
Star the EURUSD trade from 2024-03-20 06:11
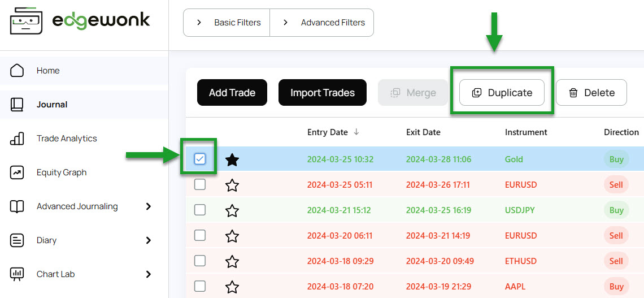[x=232, y=236]
